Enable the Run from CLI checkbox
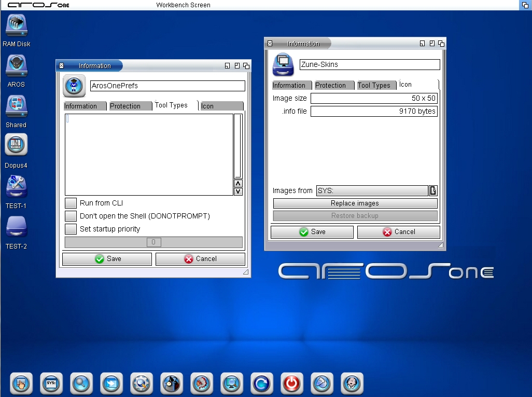The image size is (532, 397). click(x=71, y=203)
